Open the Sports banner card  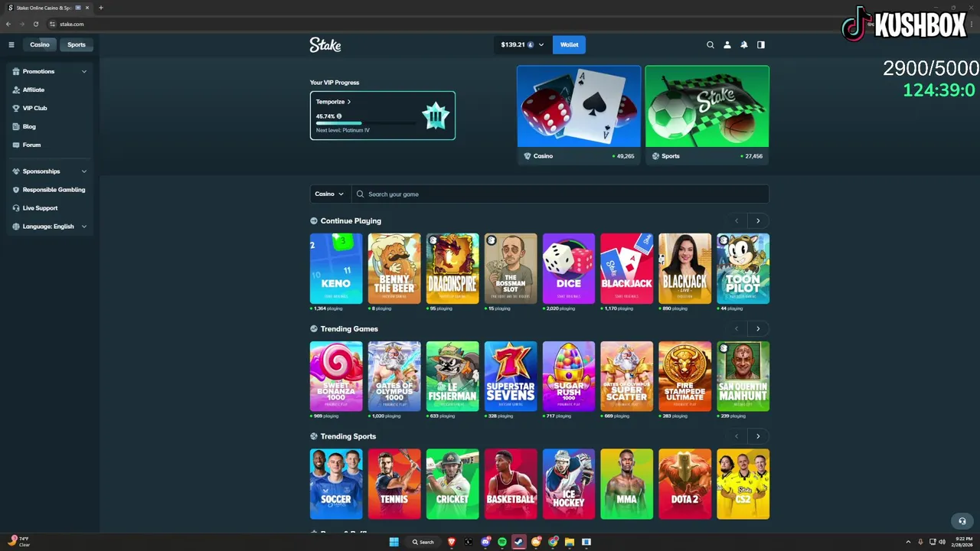click(x=707, y=115)
